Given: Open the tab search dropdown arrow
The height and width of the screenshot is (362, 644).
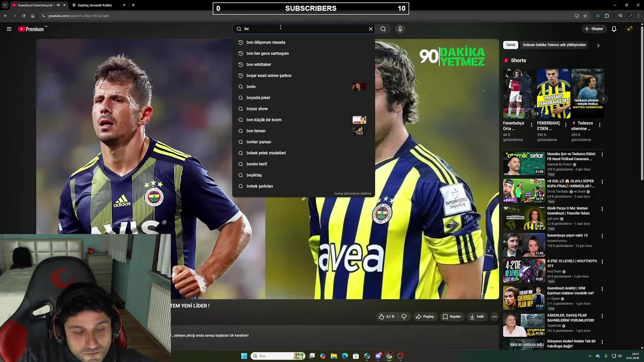Looking at the screenshot, I should [x=5, y=5].
